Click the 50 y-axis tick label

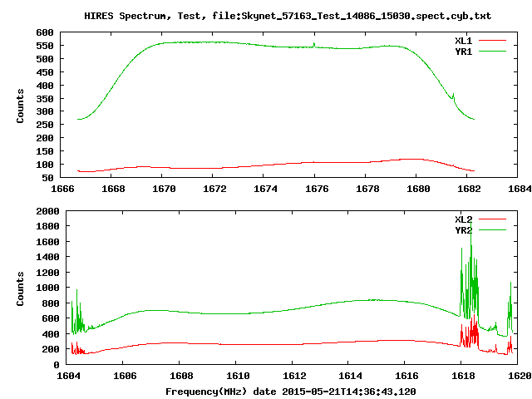[48, 178]
